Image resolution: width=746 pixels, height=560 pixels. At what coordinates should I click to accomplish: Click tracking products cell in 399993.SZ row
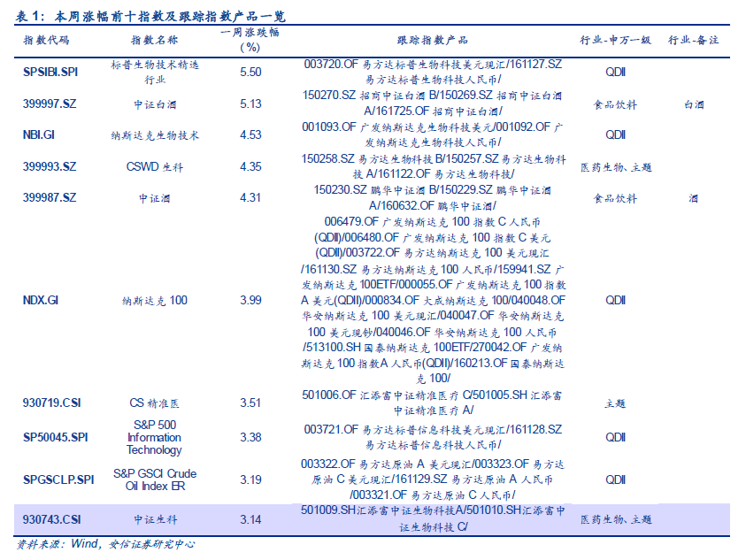click(x=434, y=166)
